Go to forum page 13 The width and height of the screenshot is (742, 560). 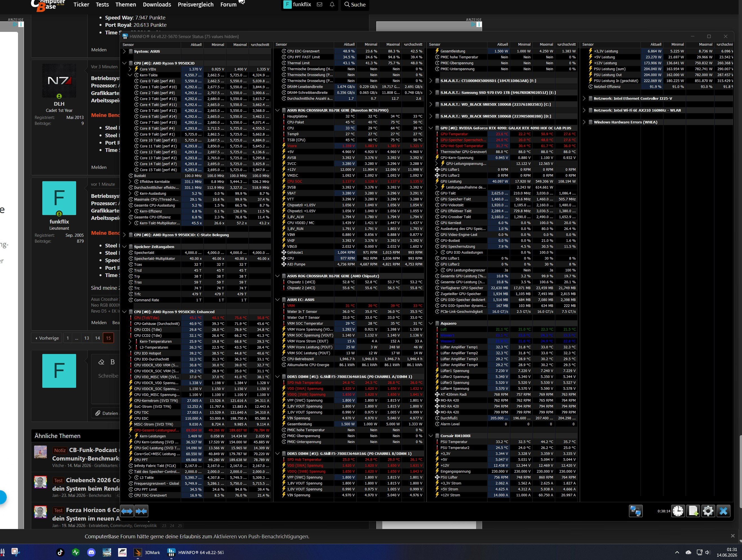click(87, 338)
